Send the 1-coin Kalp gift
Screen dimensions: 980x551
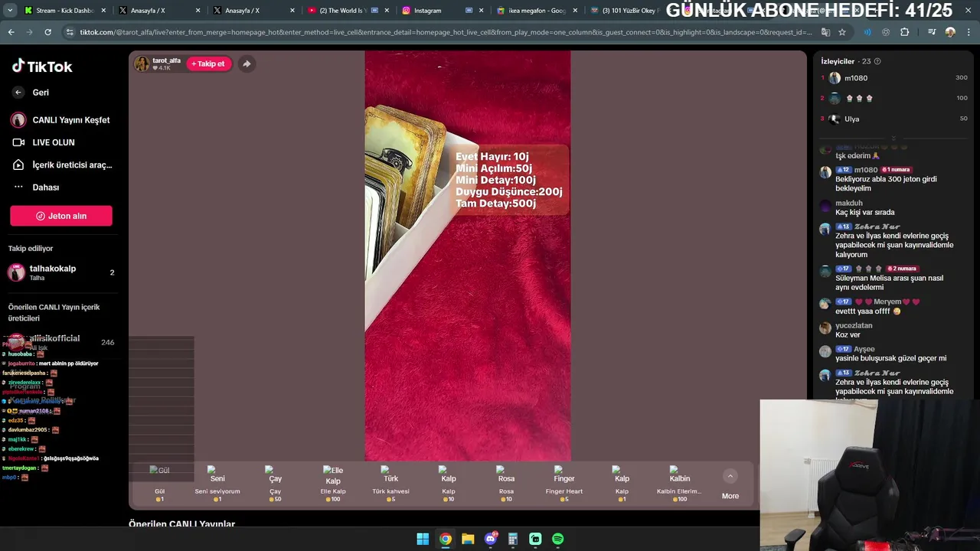pos(622,483)
